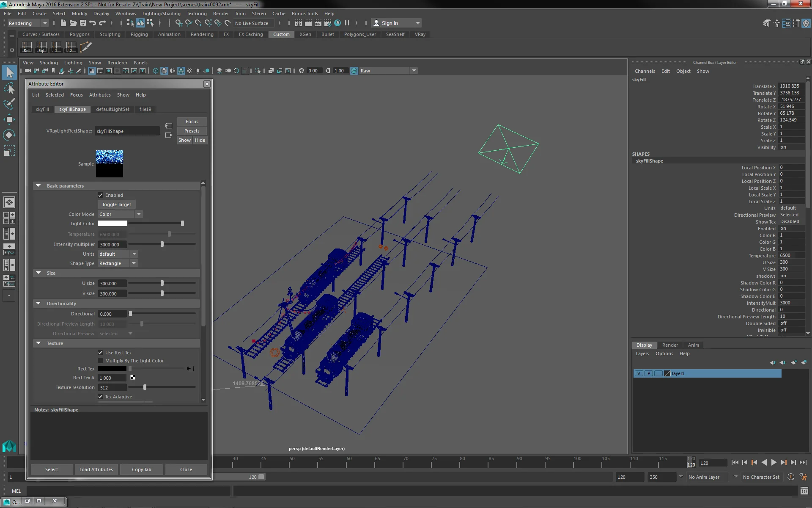Screen dimensions: 812x508
Task: Click go to output connection icon
Action: point(169,135)
